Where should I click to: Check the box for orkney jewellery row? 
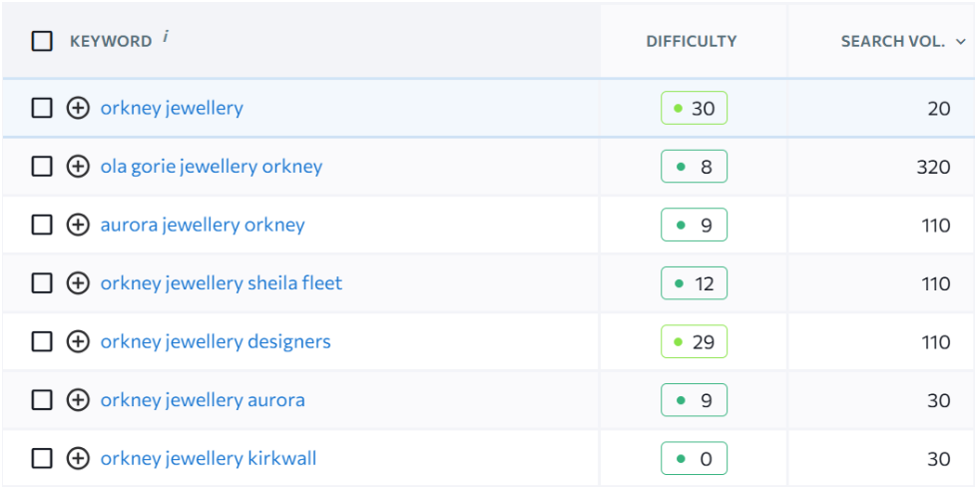coord(42,108)
